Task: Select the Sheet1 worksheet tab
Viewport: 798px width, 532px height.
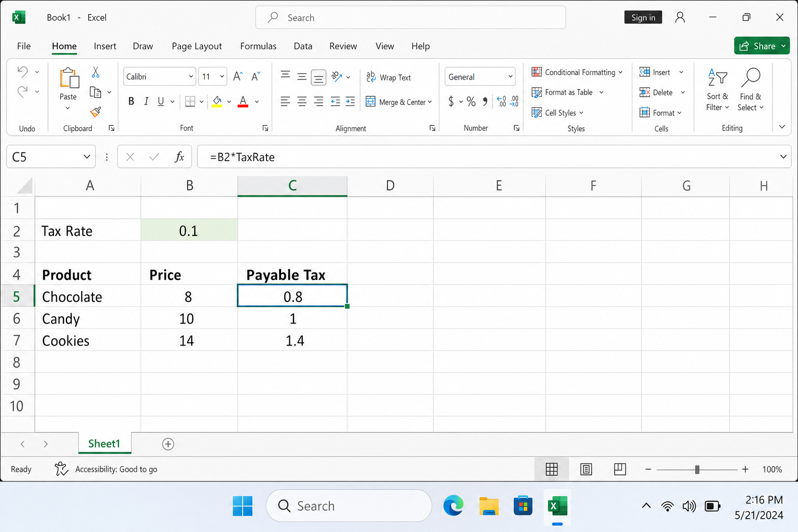Action: tap(104, 444)
